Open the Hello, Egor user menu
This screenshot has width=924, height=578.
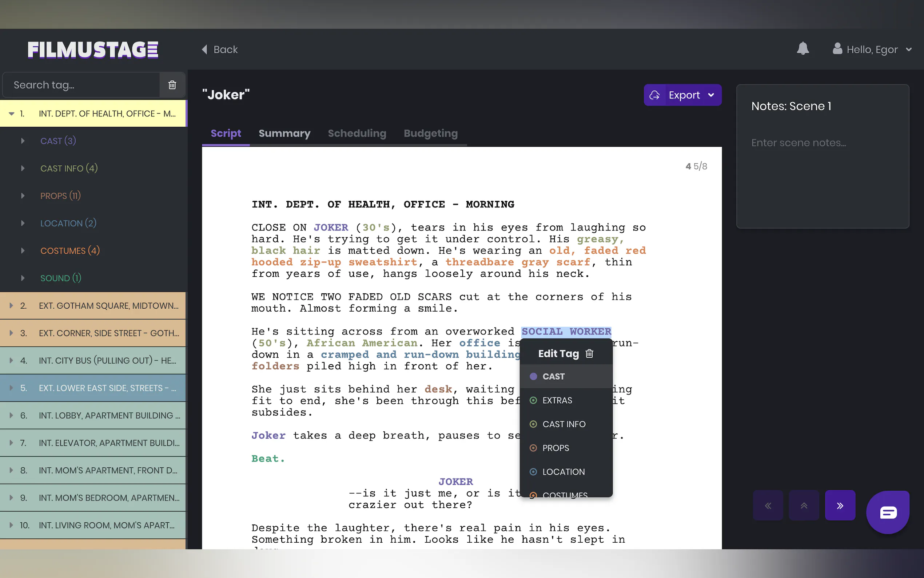872,49
